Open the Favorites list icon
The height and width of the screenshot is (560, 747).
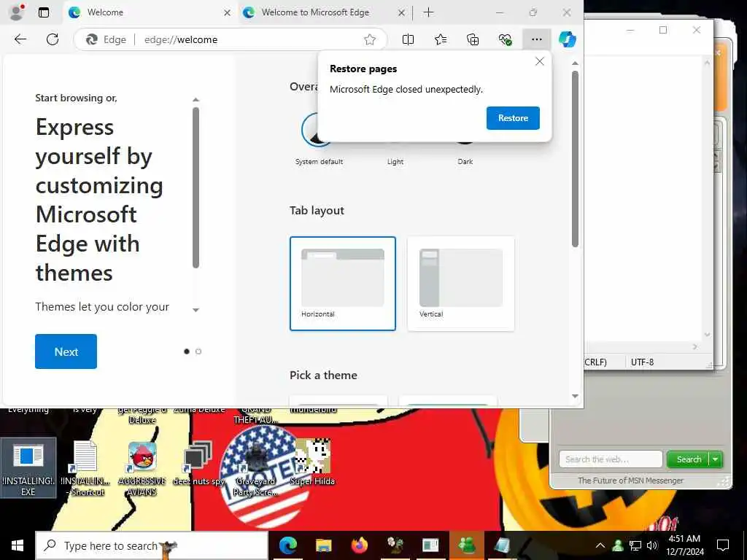tap(441, 39)
